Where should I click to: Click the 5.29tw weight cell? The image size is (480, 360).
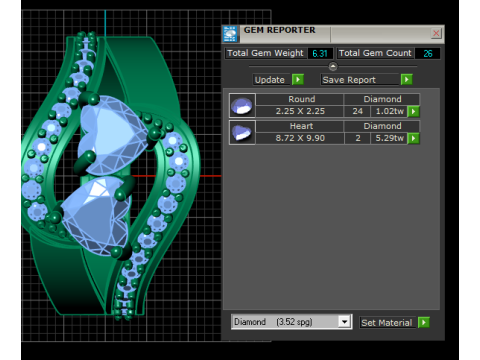389,138
